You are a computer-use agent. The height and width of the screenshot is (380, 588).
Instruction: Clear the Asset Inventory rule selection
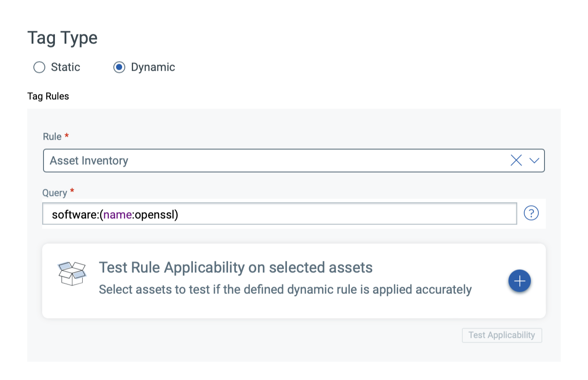(x=516, y=161)
